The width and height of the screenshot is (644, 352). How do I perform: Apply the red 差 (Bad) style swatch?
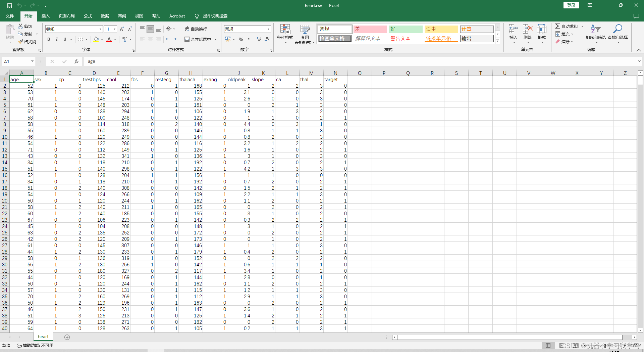(370, 29)
